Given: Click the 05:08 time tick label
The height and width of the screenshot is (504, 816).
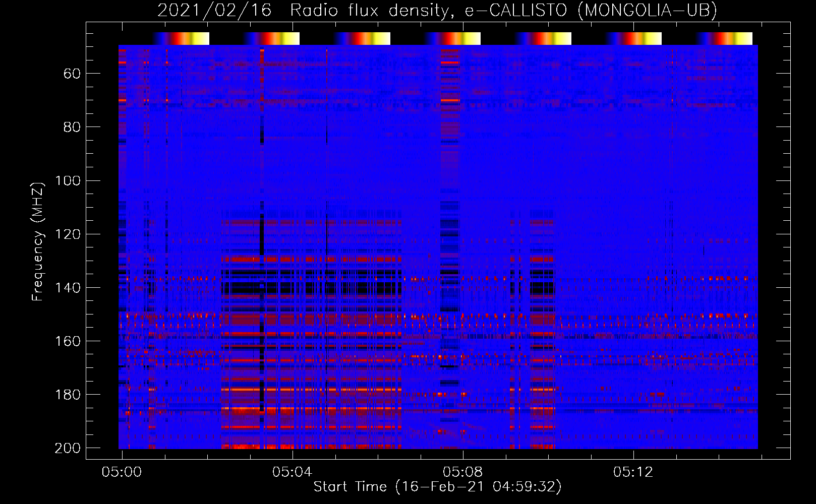Looking at the screenshot, I should point(462,472).
